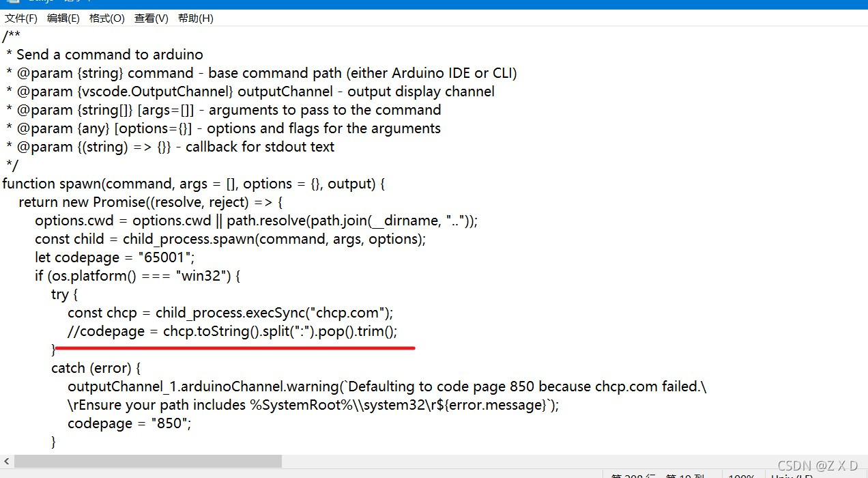Place cursor in 'Send a command to arduino' line
This screenshot has width=868, height=478.
104,55
